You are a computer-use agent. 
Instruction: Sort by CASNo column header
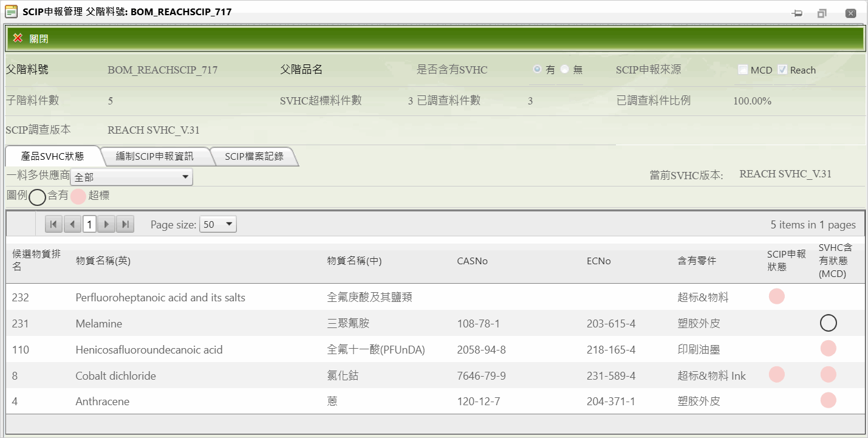[473, 261]
